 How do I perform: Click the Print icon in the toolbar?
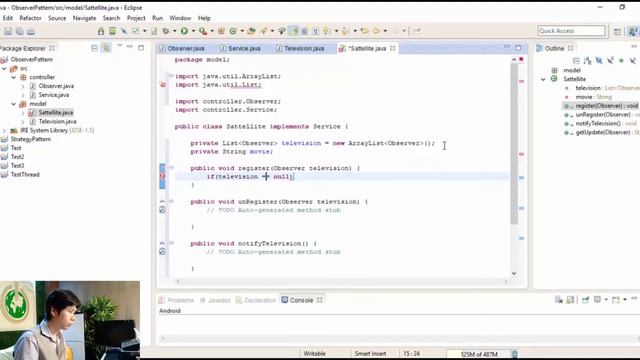point(31,31)
